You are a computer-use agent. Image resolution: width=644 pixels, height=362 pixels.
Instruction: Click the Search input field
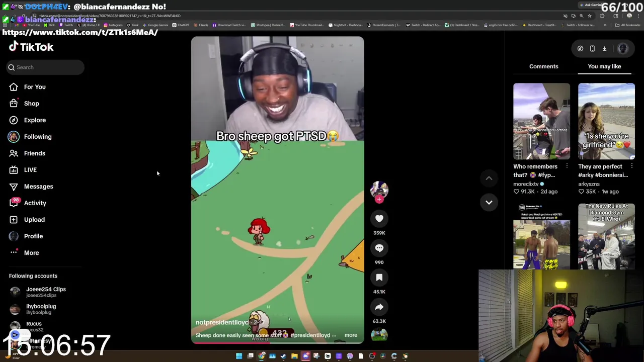point(45,67)
